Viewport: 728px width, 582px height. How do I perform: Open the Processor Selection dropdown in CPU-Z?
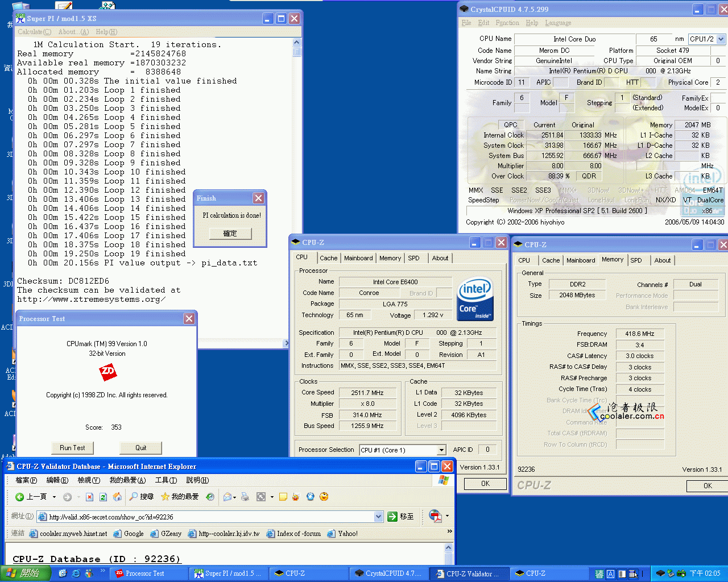tap(441, 450)
